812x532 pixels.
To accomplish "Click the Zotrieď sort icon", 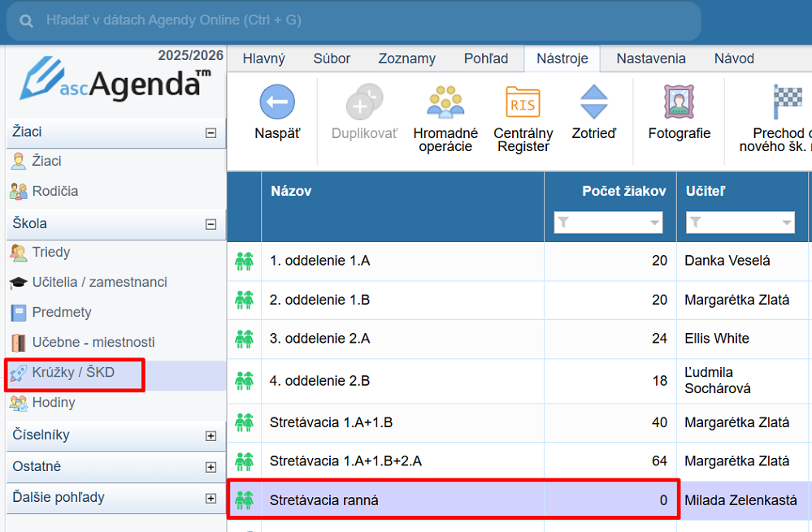I will [593, 102].
